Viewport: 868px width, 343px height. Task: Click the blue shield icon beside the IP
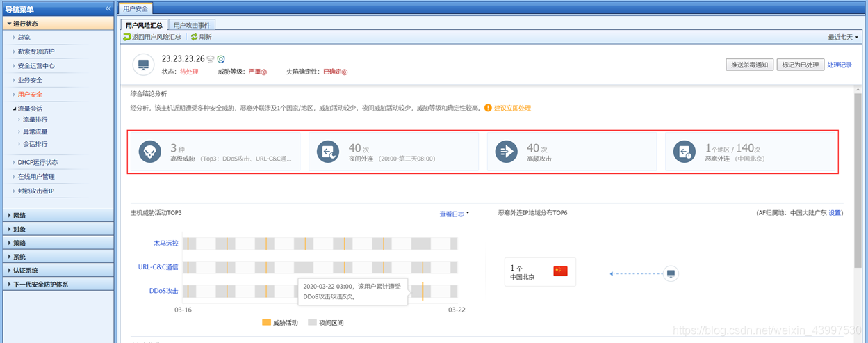(221, 59)
